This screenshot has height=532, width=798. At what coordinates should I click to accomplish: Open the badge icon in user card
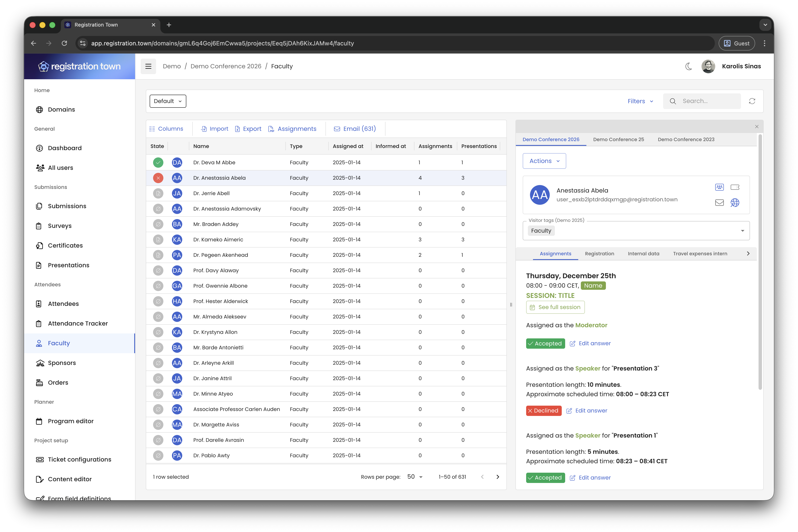(x=719, y=187)
